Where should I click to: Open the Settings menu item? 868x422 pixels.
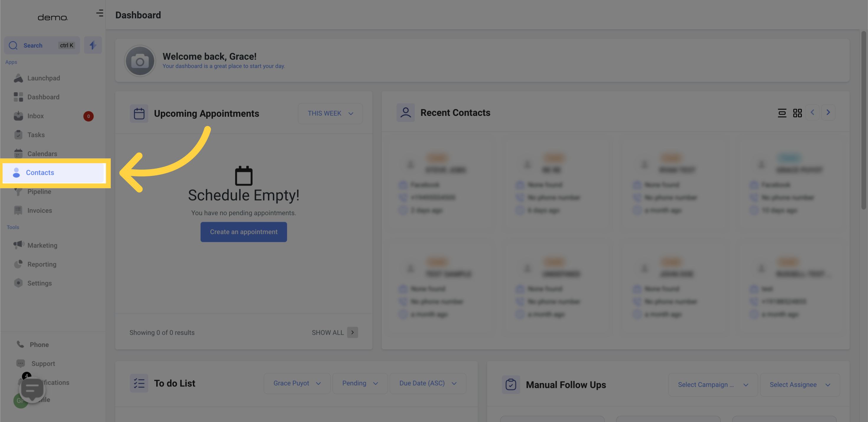pyautogui.click(x=39, y=283)
